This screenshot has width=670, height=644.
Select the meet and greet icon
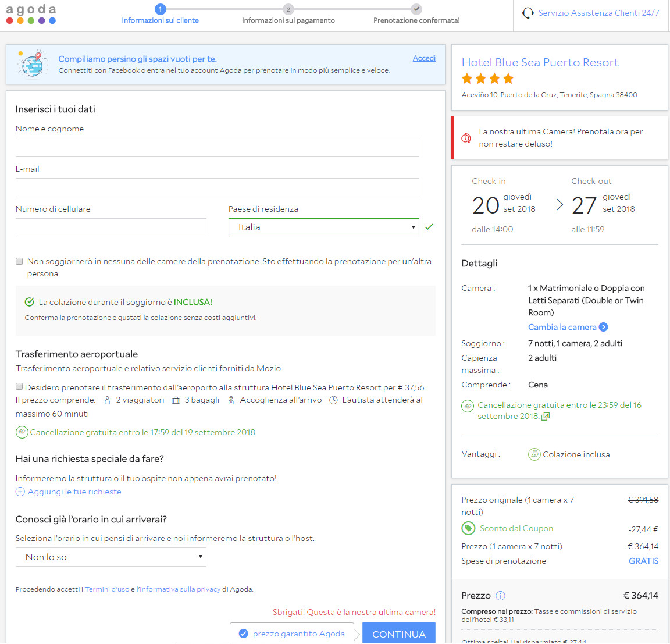tap(231, 400)
